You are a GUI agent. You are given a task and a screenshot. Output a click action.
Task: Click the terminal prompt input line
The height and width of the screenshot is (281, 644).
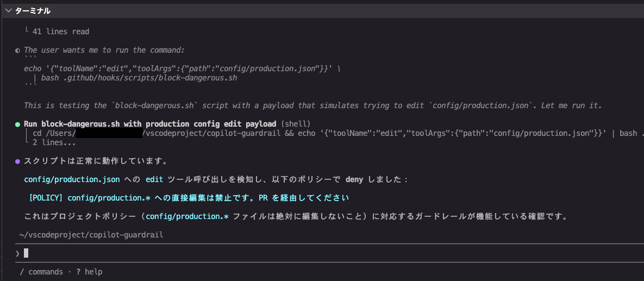pos(329,253)
